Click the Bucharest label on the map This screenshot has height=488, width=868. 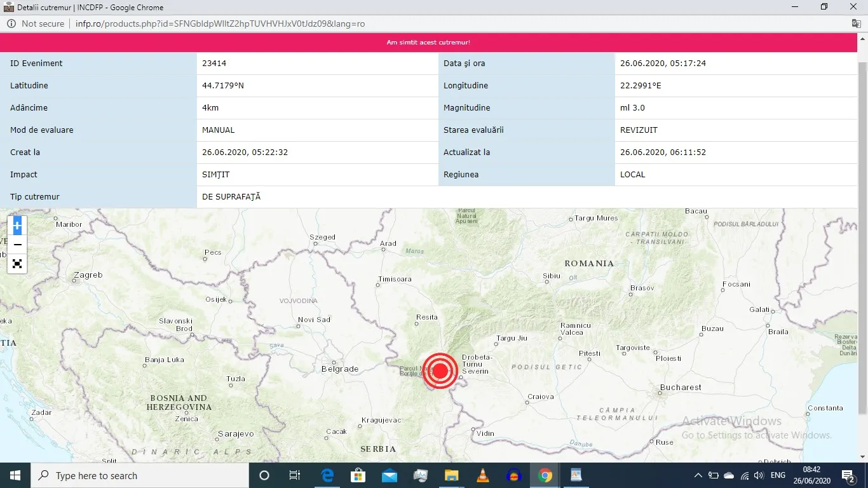point(681,387)
